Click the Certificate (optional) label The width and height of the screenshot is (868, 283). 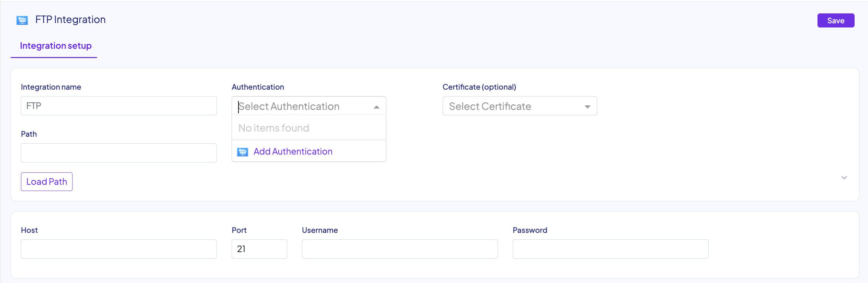(479, 87)
